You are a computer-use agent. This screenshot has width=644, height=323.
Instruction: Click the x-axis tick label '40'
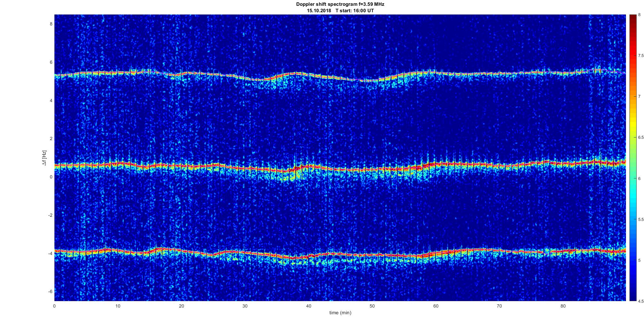308,306
